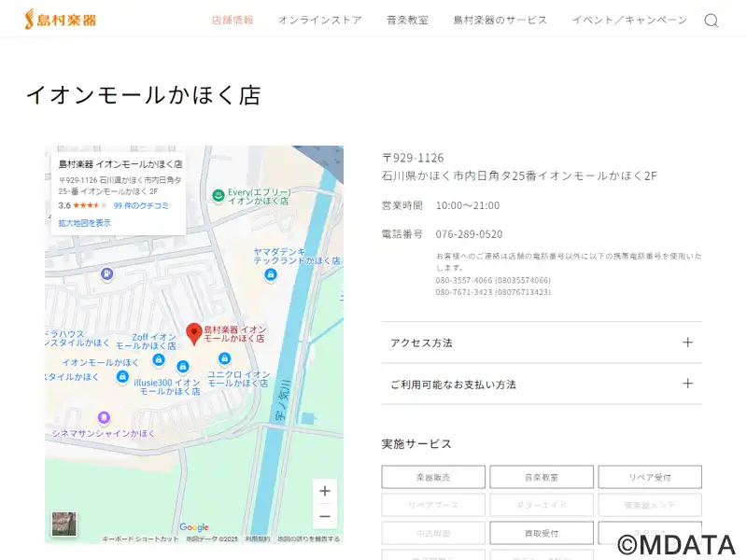Click the 宇ノ気川 river label on map
Image resolution: width=747 pixels, height=560 pixels.
[282, 401]
